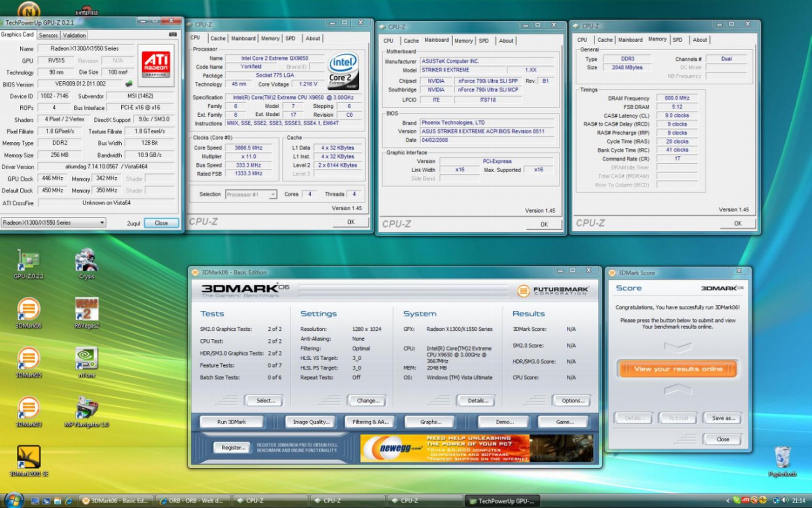Click Select... under Tests
The height and width of the screenshot is (508, 812).
265,401
